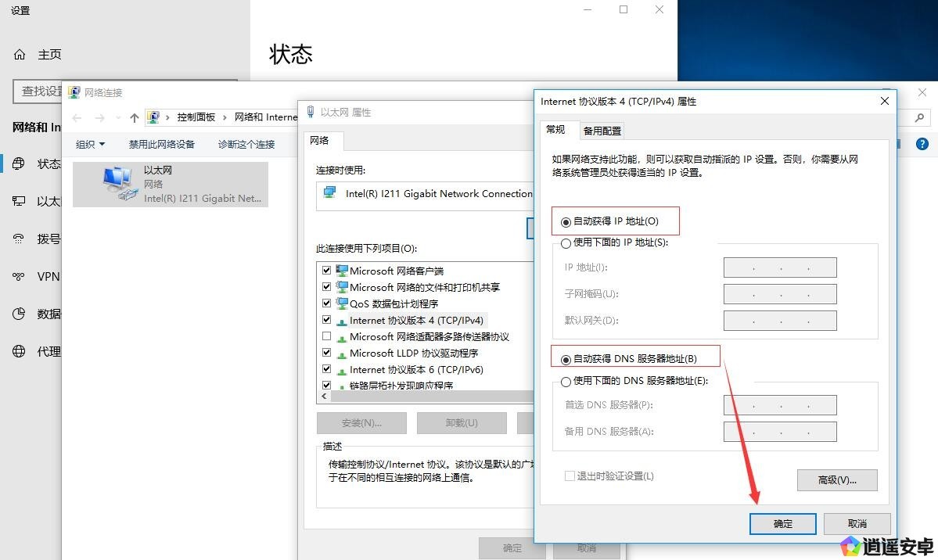The width and height of the screenshot is (938, 560).
Task: Enable Microsoft 网络适配器多路传送器协议 checkbox
Action: point(326,336)
